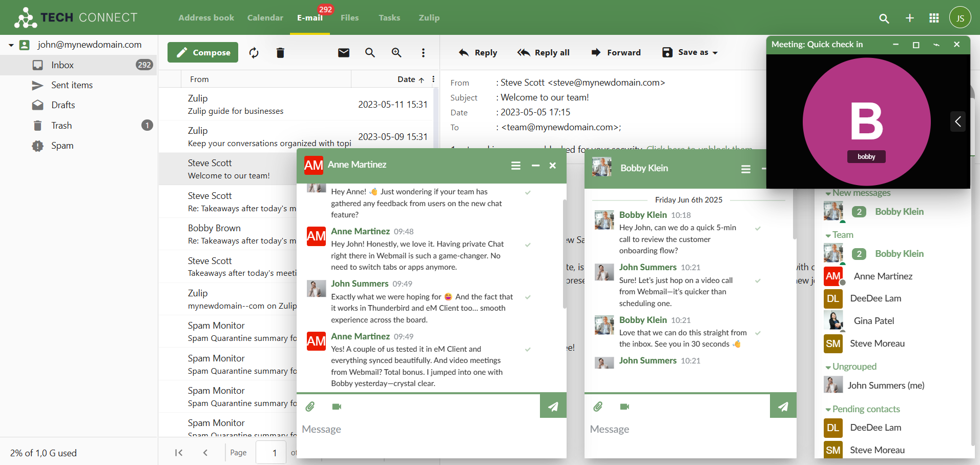Click the Compose button

202,52
